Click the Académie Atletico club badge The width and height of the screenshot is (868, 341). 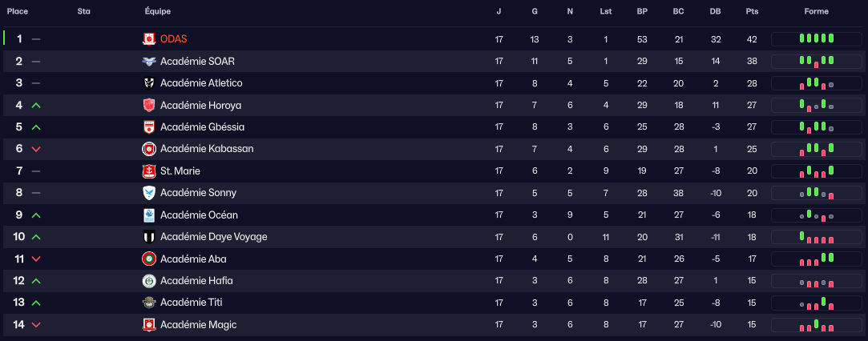149,83
